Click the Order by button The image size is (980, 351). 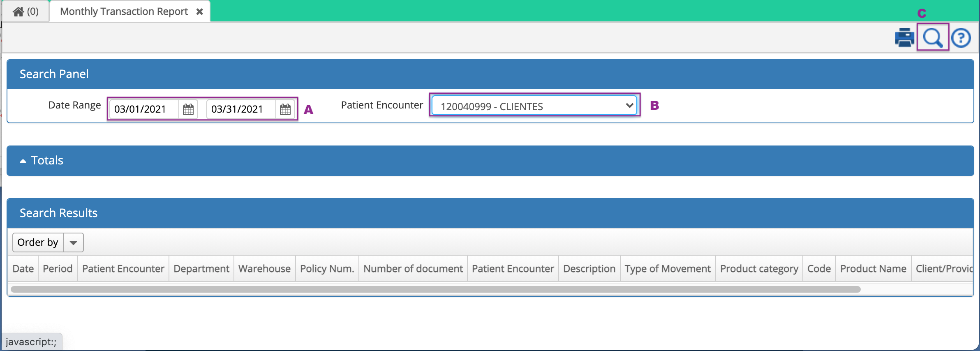[38, 242]
